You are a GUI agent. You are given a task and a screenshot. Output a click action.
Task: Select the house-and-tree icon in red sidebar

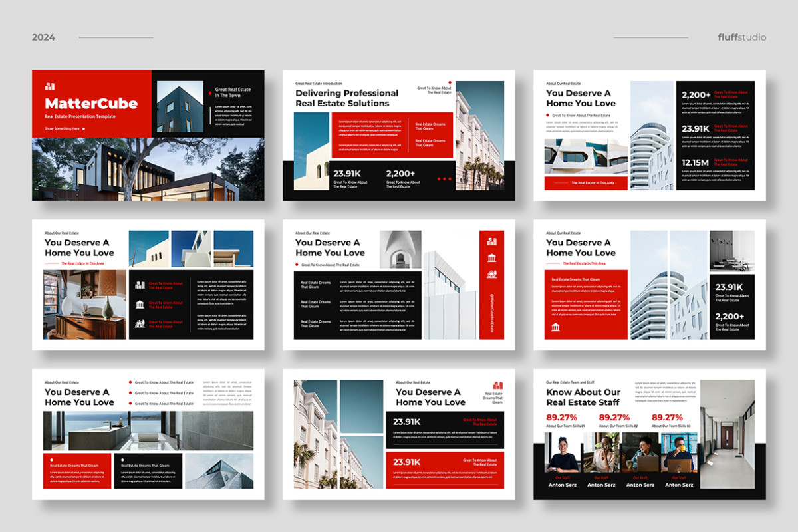[x=492, y=274]
